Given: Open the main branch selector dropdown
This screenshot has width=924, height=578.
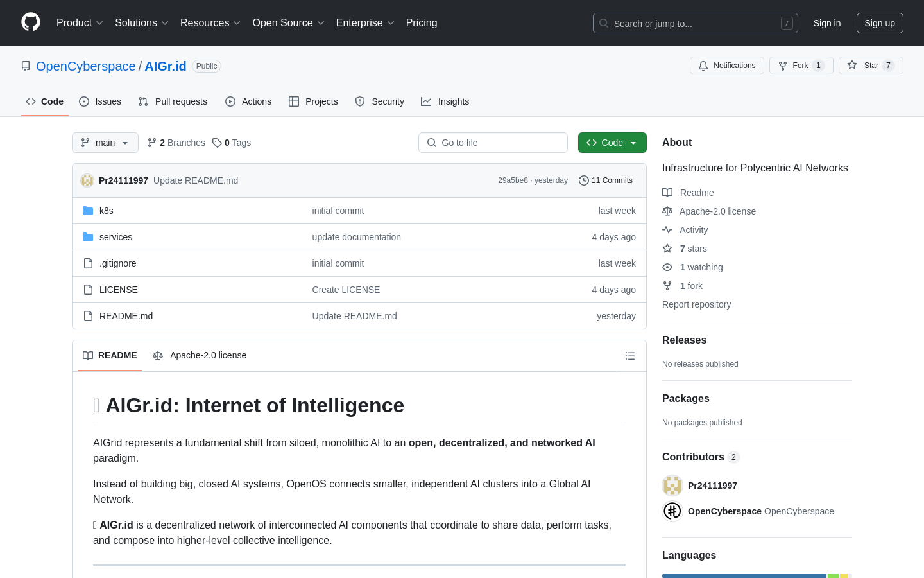Looking at the screenshot, I should [105, 143].
